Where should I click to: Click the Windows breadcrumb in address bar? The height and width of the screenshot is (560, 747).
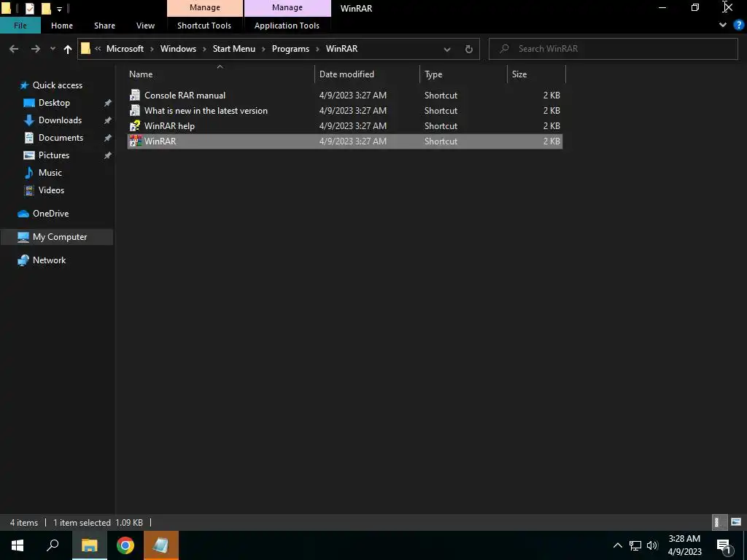coord(178,49)
